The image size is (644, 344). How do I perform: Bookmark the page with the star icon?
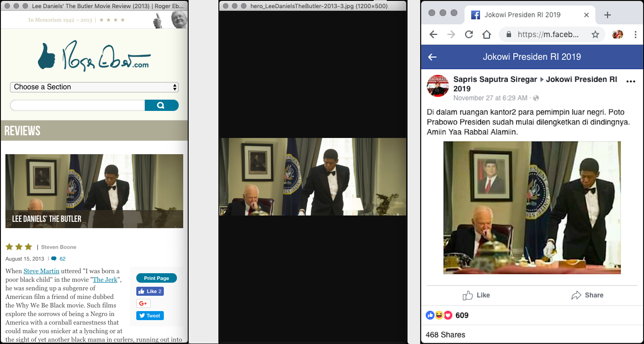[595, 35]
